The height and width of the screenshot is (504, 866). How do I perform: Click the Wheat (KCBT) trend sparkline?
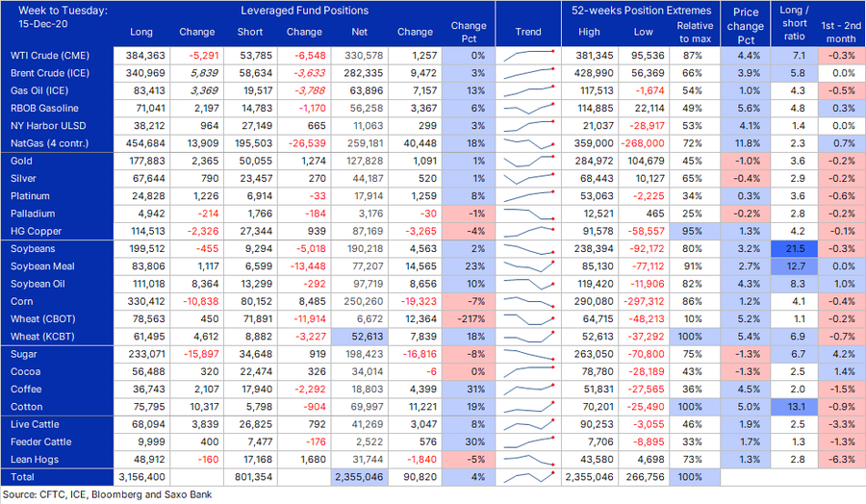tap(528, 336)
